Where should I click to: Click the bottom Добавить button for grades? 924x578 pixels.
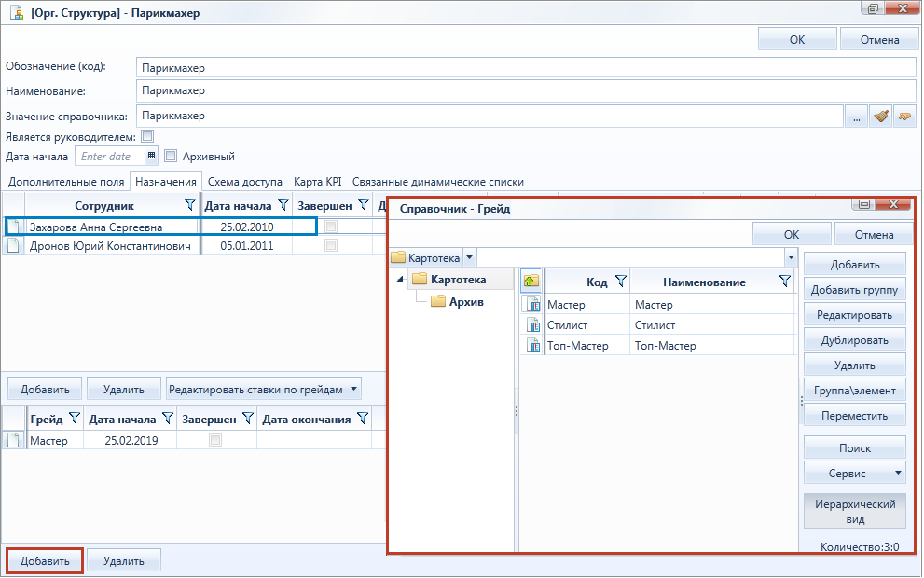[x=45, y=560]
